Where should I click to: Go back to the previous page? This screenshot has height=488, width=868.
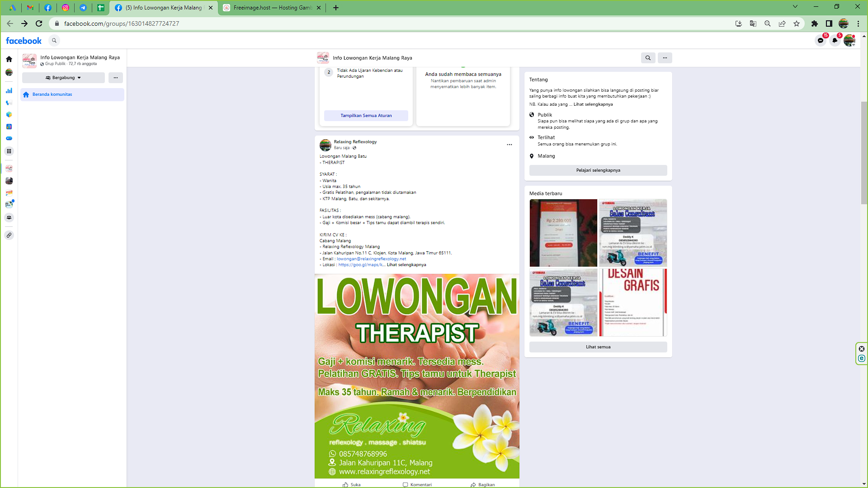10,23
